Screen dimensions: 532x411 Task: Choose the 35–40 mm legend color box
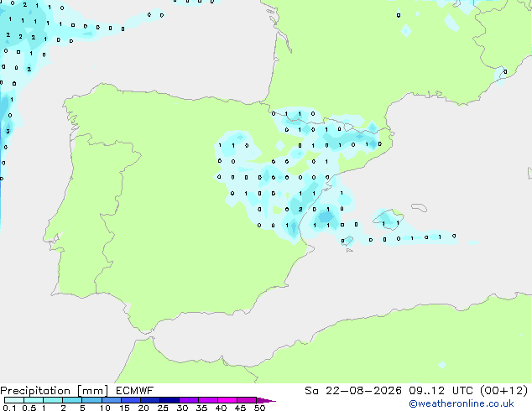[208, 400]
